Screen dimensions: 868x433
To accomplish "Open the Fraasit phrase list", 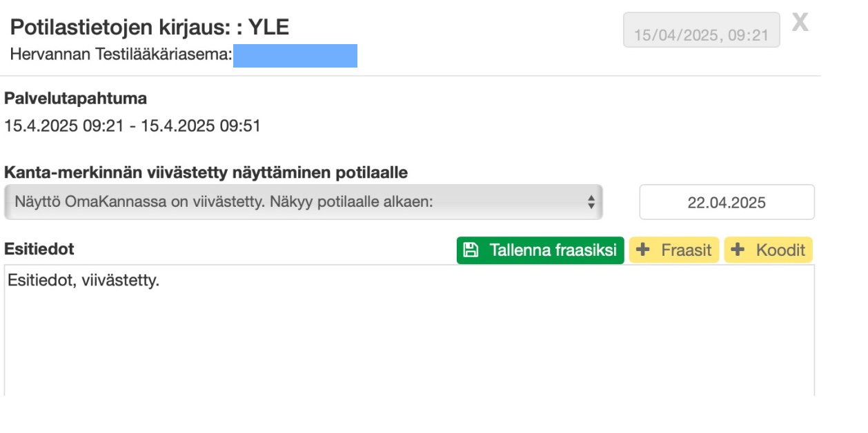I will (674, 250).
